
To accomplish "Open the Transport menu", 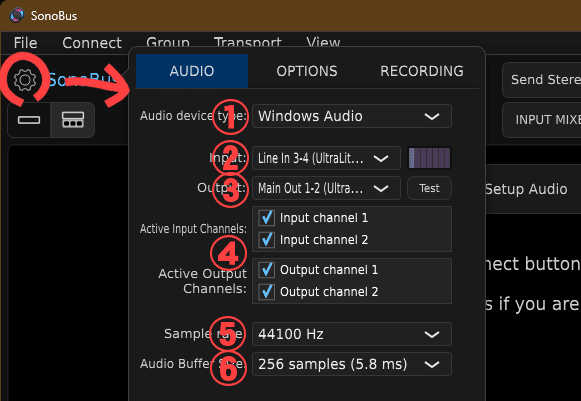I will tap(248, 42).
